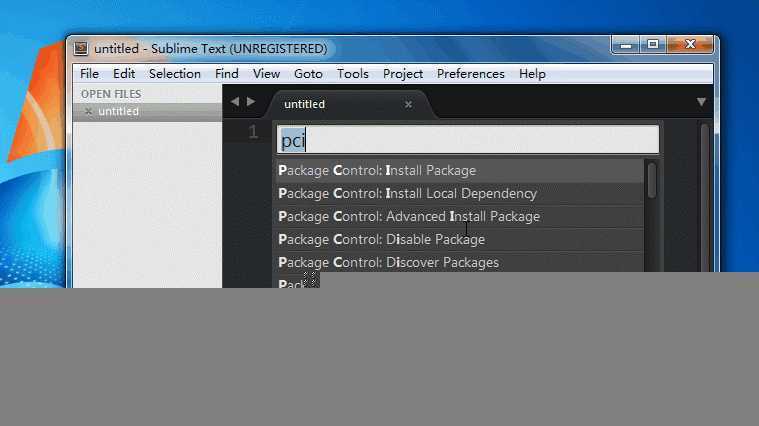Click the command palette input field

coord(468,140)
